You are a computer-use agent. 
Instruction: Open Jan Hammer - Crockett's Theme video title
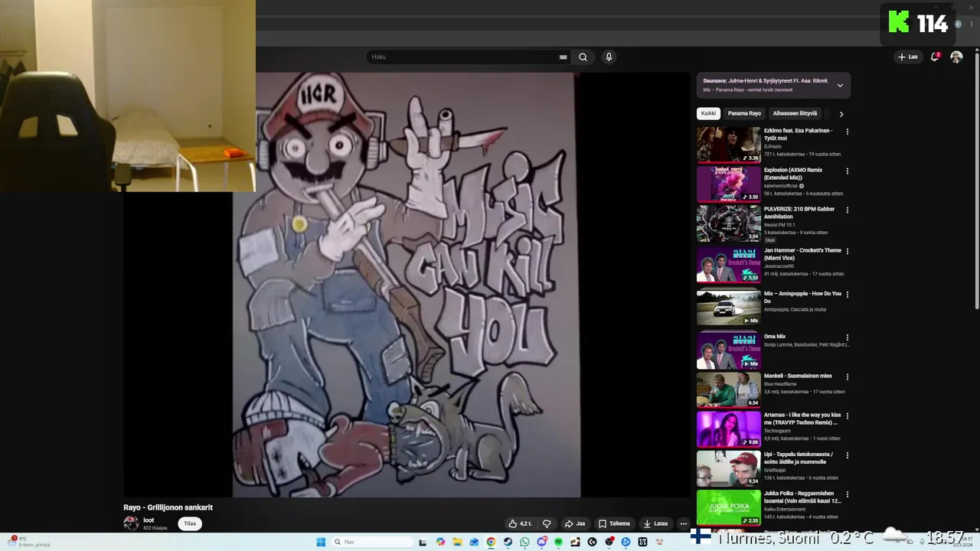(x=802, y=254)
